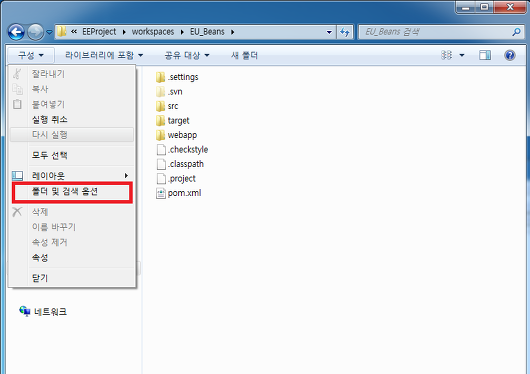Select the src folder icon

161,106
